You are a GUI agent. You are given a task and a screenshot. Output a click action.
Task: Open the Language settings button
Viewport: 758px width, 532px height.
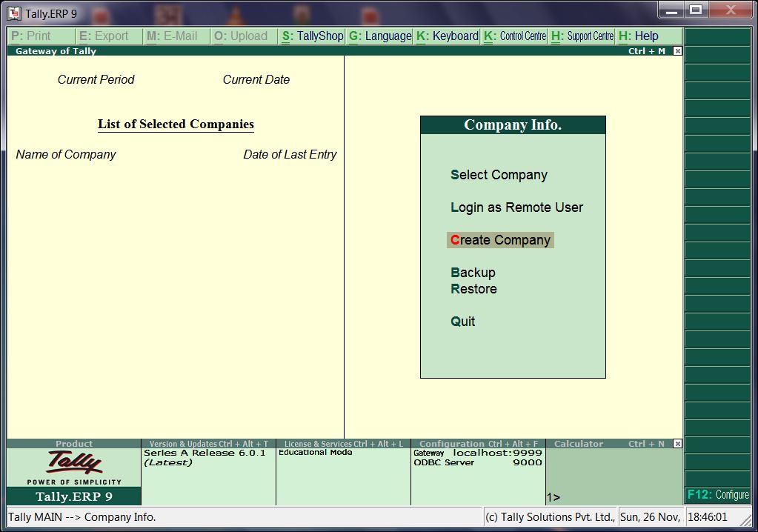tap(379, 36)
